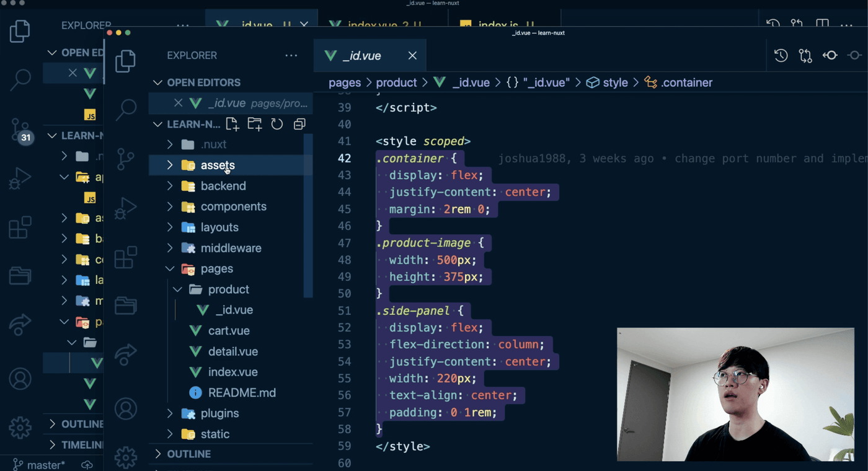Open Extensions in background window
The image size is (868, 471).
[x=20, y=227]
